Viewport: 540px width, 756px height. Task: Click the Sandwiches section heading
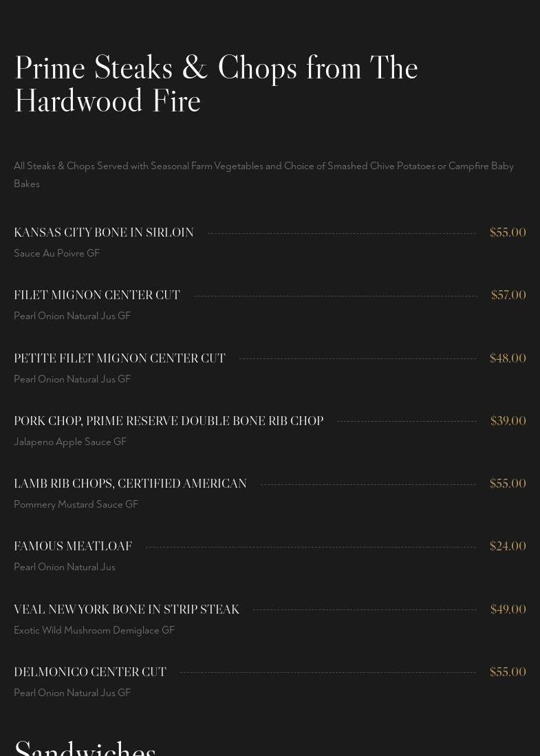point(85,748)
